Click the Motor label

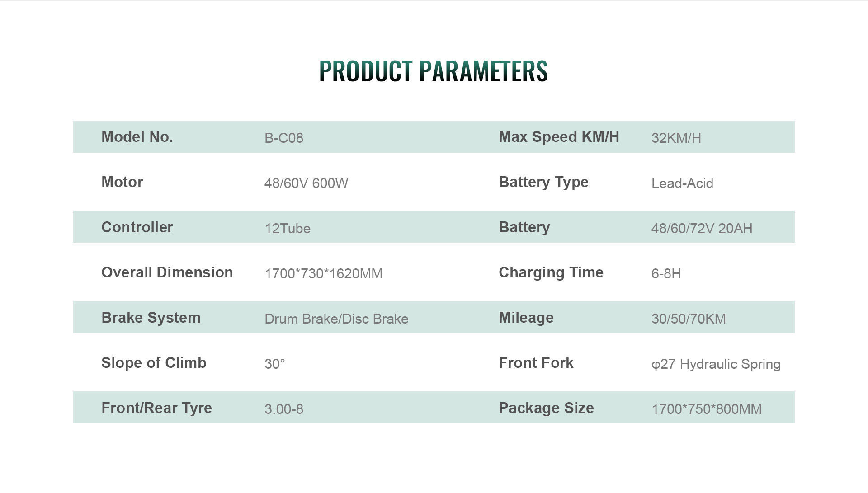pos(122,182)
